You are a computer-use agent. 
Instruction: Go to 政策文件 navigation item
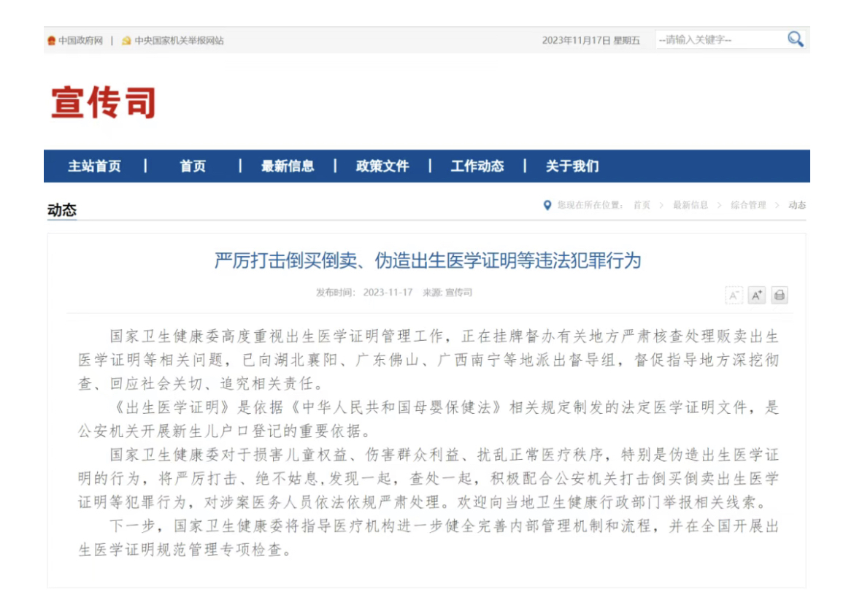[382, 166]
